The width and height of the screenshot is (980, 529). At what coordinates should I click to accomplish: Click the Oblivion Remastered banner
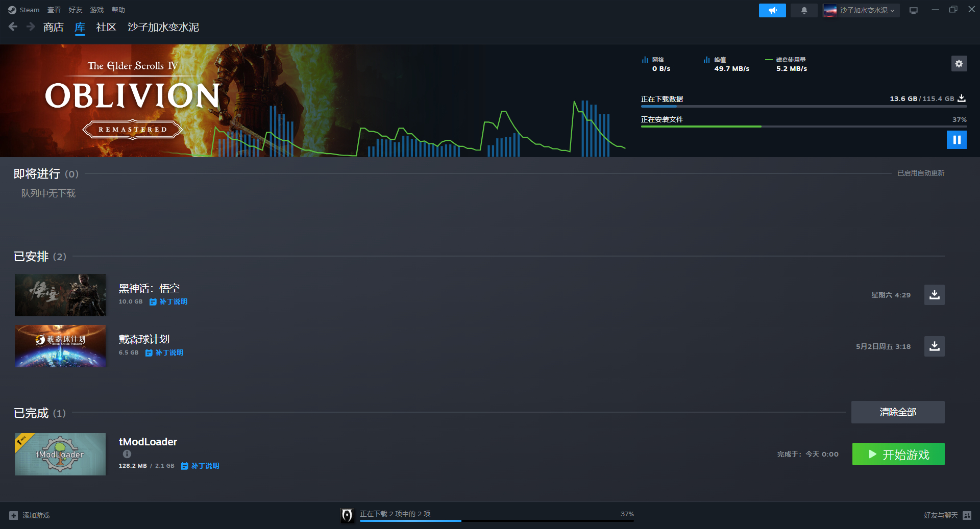click(133, 101)
